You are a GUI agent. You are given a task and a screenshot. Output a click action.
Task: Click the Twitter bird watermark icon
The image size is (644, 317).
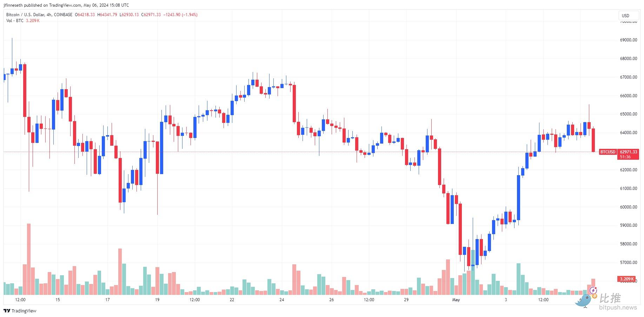[584, 300]
